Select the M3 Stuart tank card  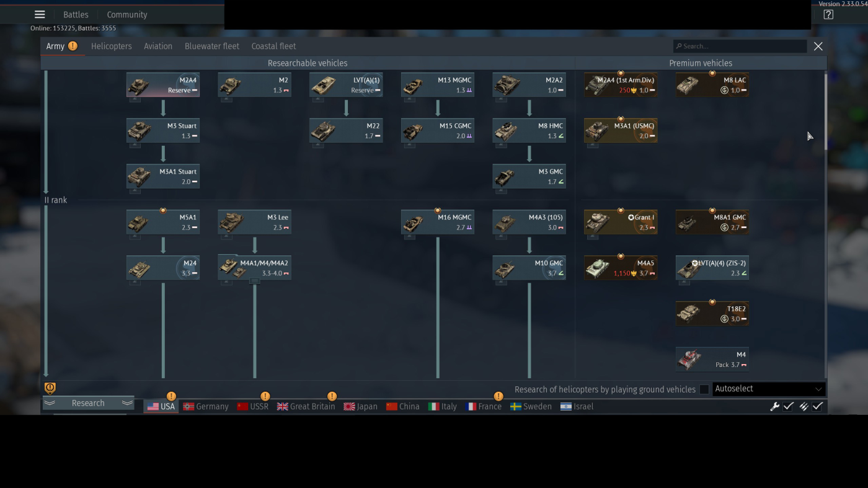pyautogui.click(x=163, y=131)
